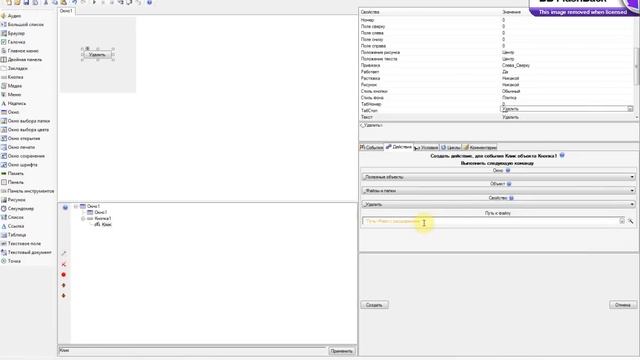
Task: Click the browse icon next to the file path field
Action: pos(631,221)
